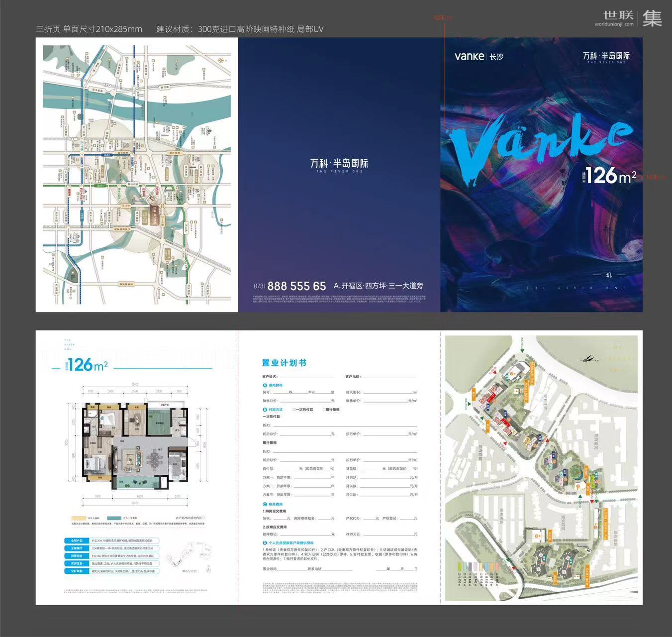Viewport: 672px width, 637px height.
Task: Click the circled B icon beside 付款方式
Action: 265,410
